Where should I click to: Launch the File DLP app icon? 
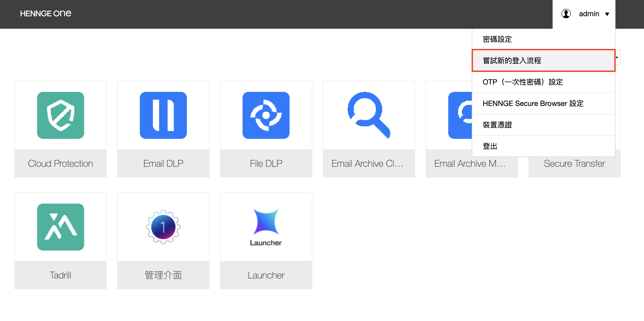(x=266, y=115)
